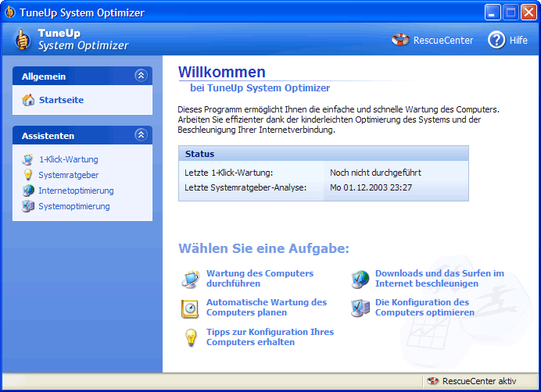Click the lifebuoy icon in the status bar

pyautogui.click(x=432, y=381)
